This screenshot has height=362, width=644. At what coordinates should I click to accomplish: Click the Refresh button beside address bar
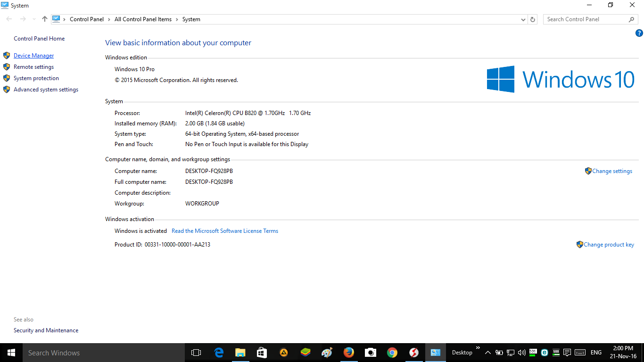click(x=533, y=19)
